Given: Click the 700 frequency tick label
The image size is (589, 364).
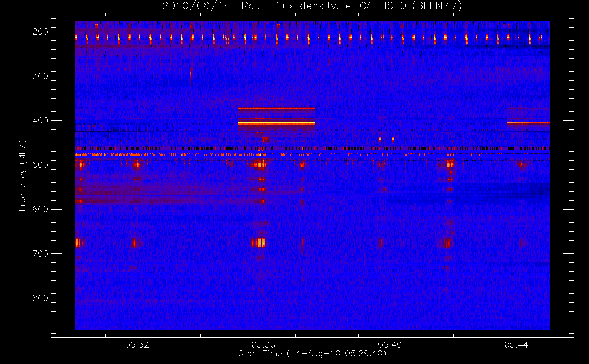Looking at the screenshot, I should 40,254.
